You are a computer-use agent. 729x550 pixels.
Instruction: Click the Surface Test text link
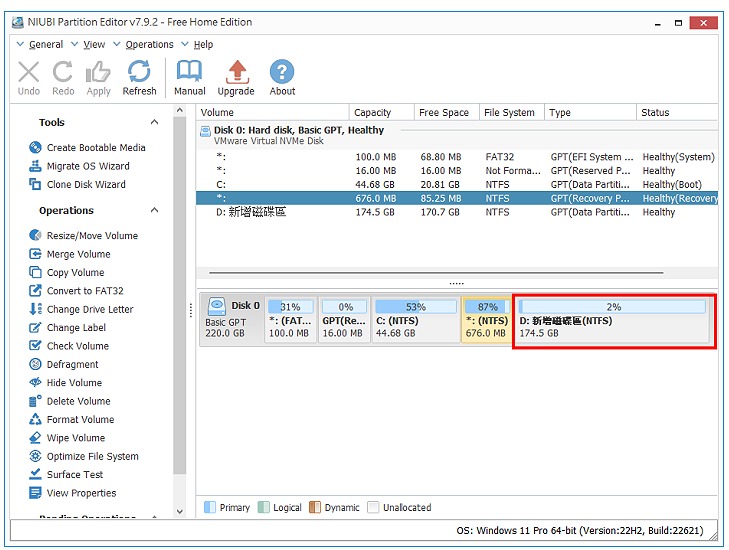pyautogui.click(x=75, y=475)
